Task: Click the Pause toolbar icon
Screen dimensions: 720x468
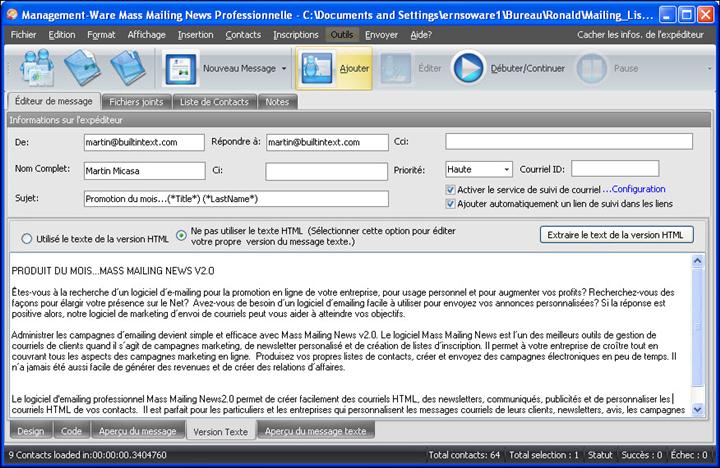Action: 592,68
